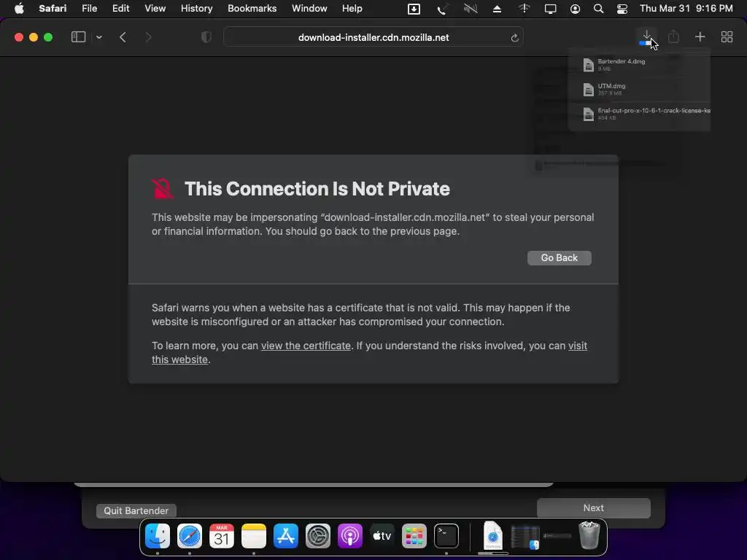The width and height of the screenshot is (747, 560).
Task: Click the Go Back button
Action: coord(559,257)
